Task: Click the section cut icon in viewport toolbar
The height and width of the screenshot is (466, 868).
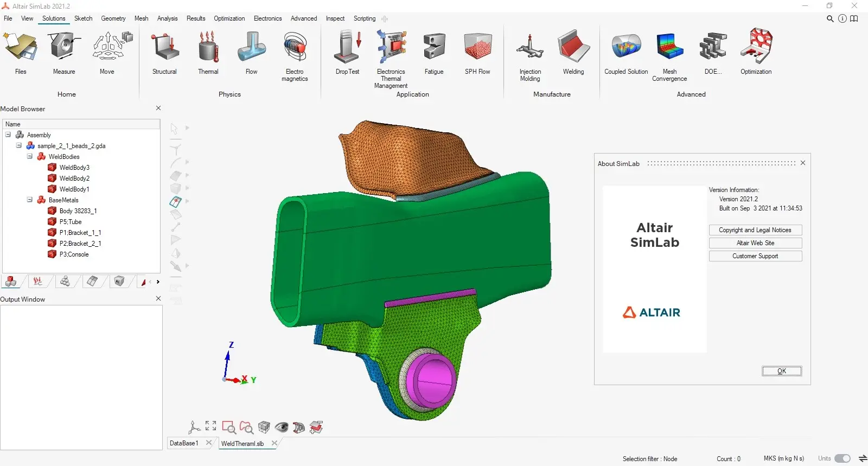Action: point(299,427)
